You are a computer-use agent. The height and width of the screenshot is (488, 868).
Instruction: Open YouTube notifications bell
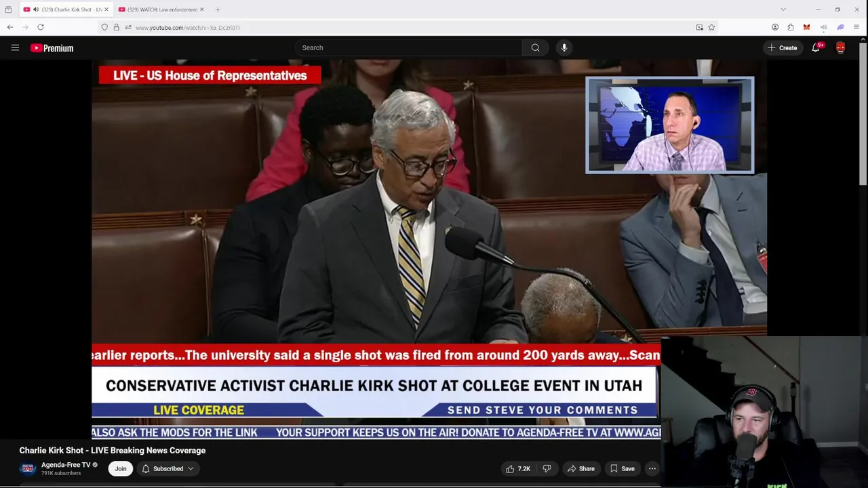coord(816,47)
